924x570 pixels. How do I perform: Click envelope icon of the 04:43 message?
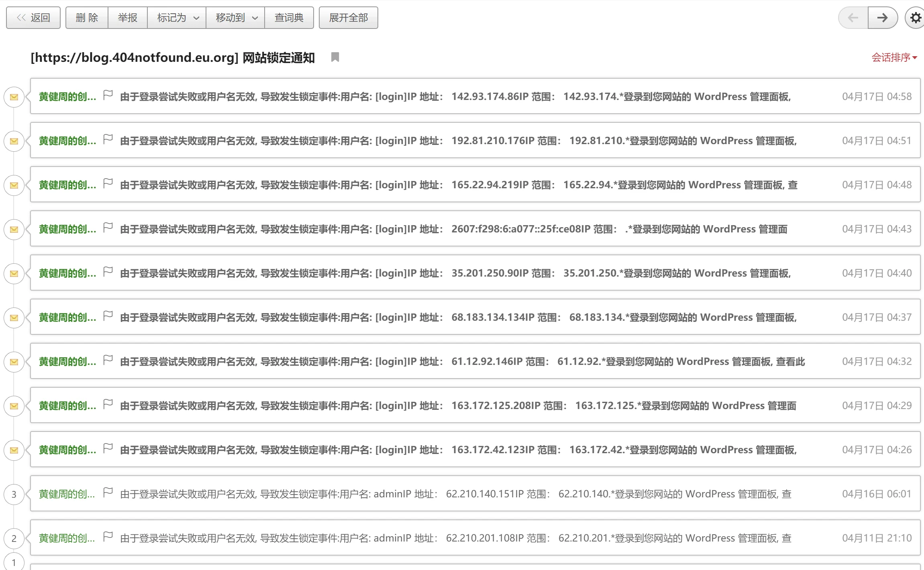[14, 229]
